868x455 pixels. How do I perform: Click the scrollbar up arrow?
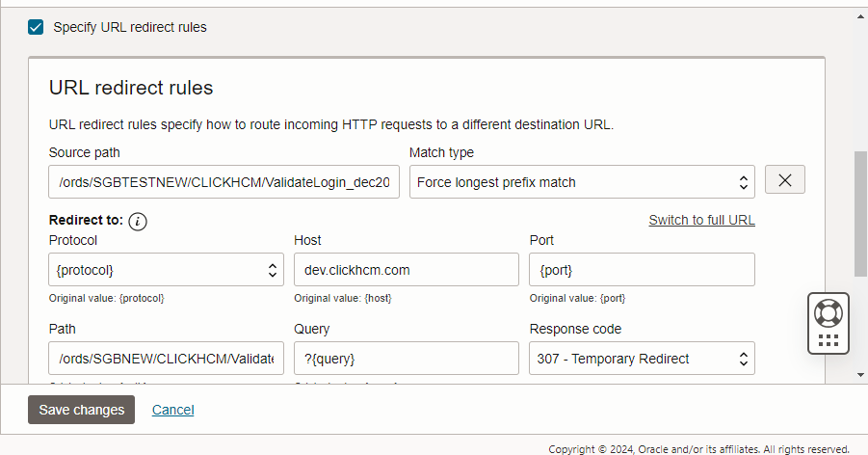860,16
